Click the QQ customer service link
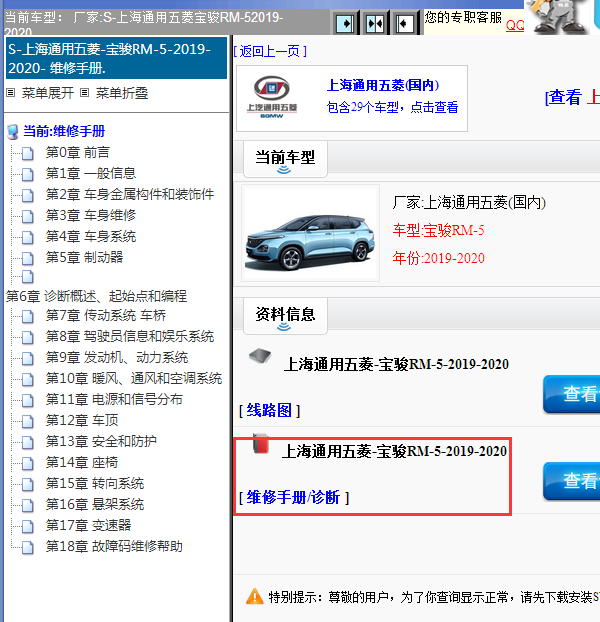 pyautogui.click(x=515, y=26)
